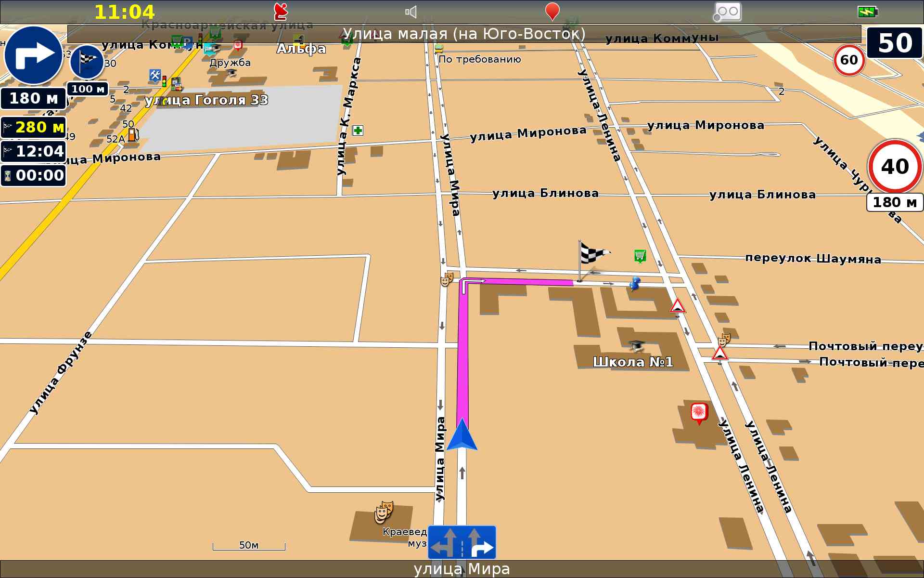Click the 280 м remaining distance field
The image size is (924, 578).
(33, 127)
